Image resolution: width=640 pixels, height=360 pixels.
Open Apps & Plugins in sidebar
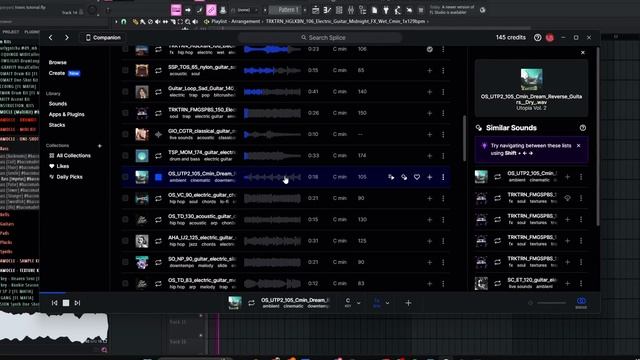(x=67, y=114)
